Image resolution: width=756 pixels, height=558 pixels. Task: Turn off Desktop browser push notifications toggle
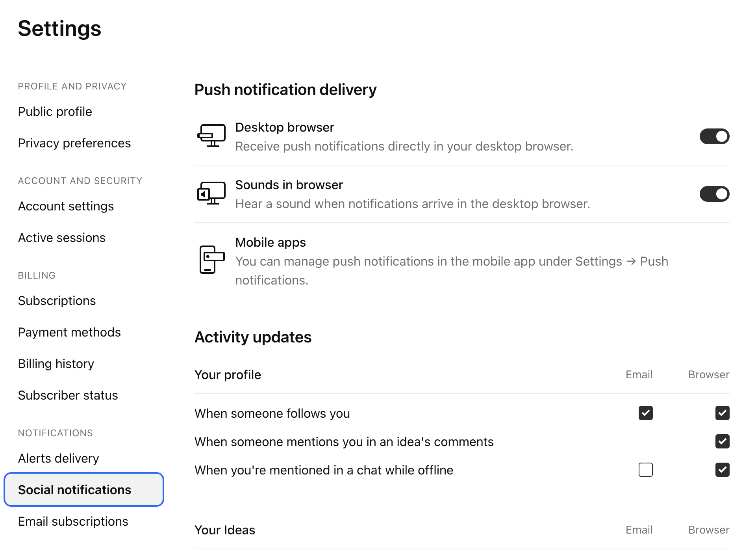(x=714, y=137)
